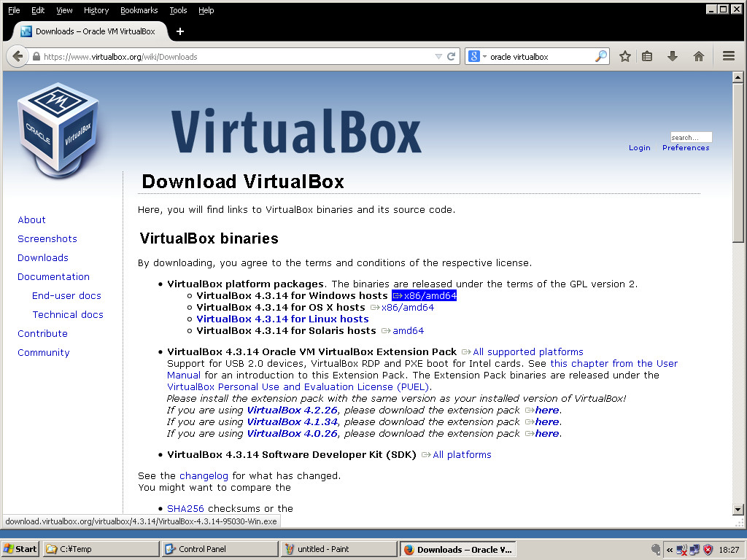Click the scrollbar down arrow
Screen dimensions: 747x560
point(738,510)
